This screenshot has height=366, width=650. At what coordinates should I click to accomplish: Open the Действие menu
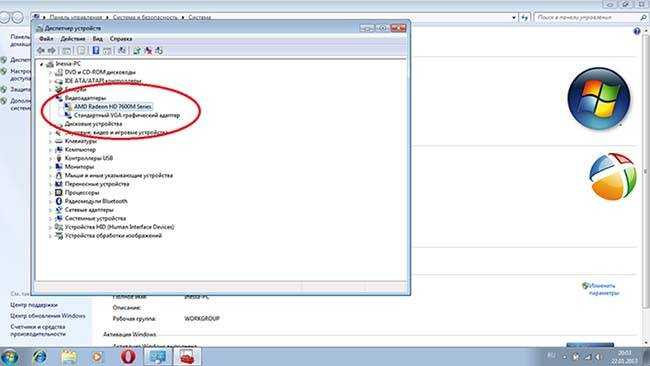pyautogui.click(x=73, y=39)
